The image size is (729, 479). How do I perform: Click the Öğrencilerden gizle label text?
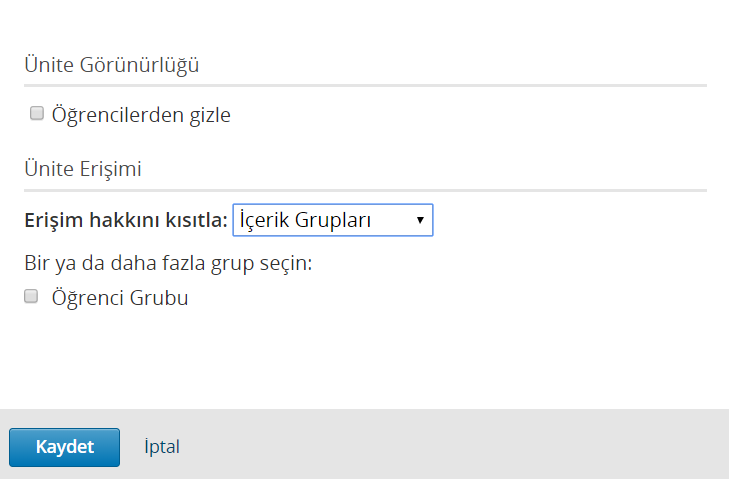click(141, 115)
